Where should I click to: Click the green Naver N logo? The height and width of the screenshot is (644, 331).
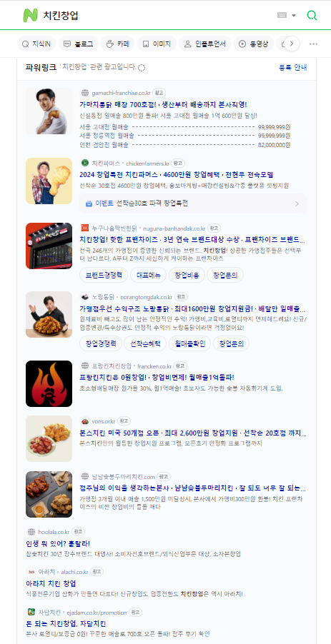coord(30,15)
